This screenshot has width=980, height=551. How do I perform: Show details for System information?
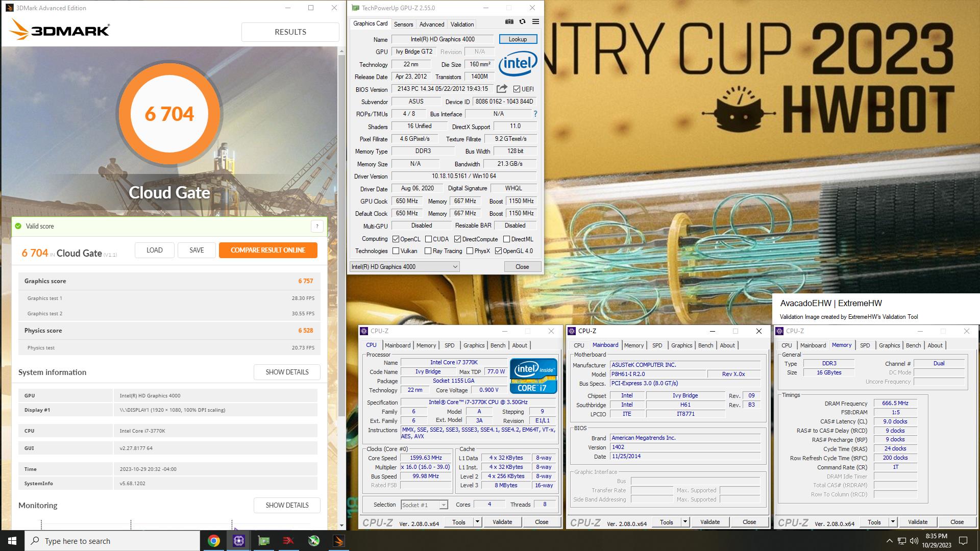click(x=287, y=372)
